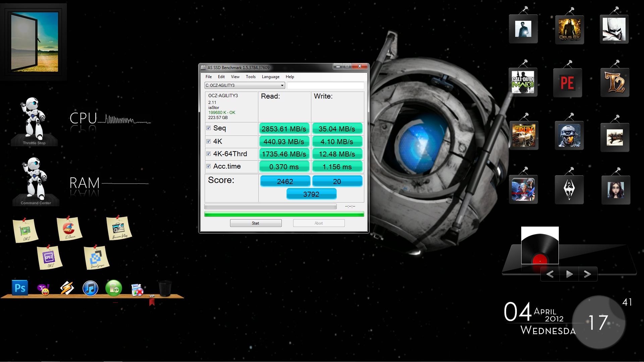Click the write score 20
The image size is (644, 362).
click(x=337, y=181)
